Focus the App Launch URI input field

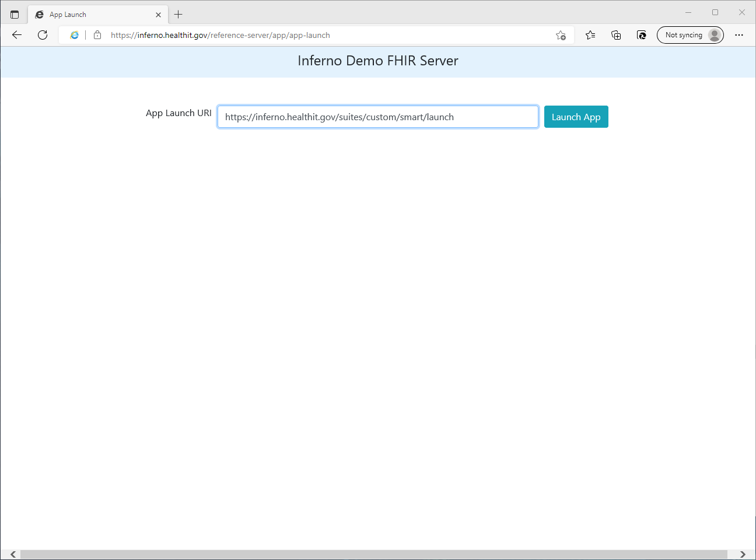point(377,117)
